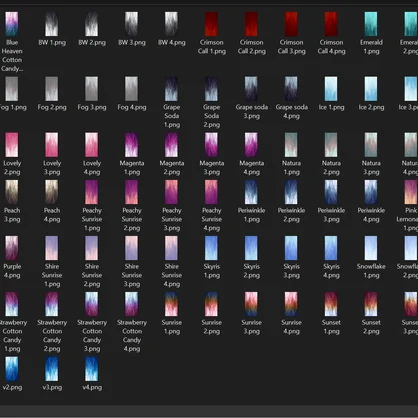418x418 pixels.
Task: Select the 'Sunset 2.png' file name
Action: click(x=371, y=327)
